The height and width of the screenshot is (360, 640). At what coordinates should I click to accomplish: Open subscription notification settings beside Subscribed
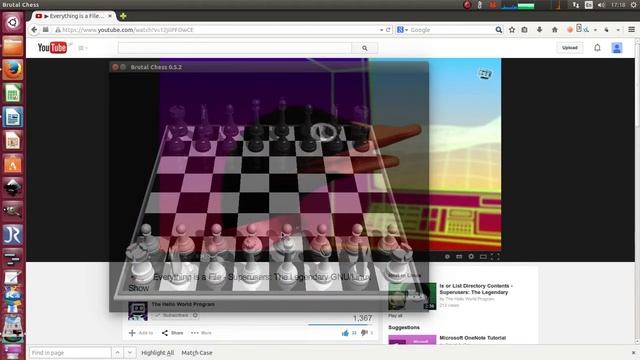click(x=195, y=315)
